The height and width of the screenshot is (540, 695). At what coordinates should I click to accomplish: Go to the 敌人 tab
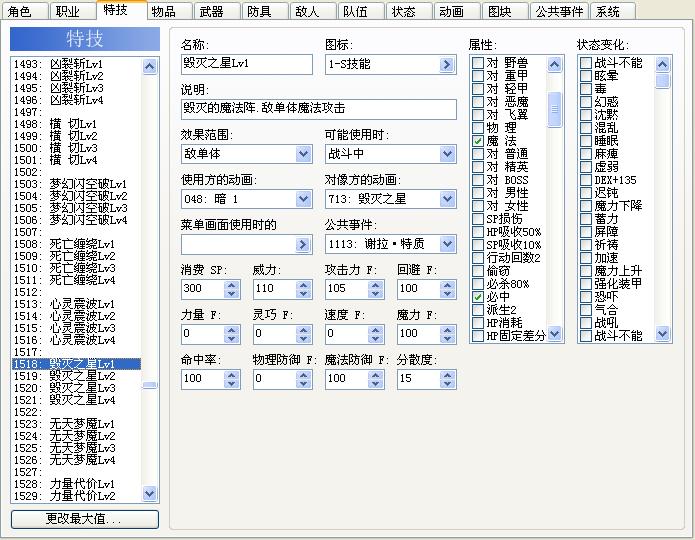click(x=313, y=11)
